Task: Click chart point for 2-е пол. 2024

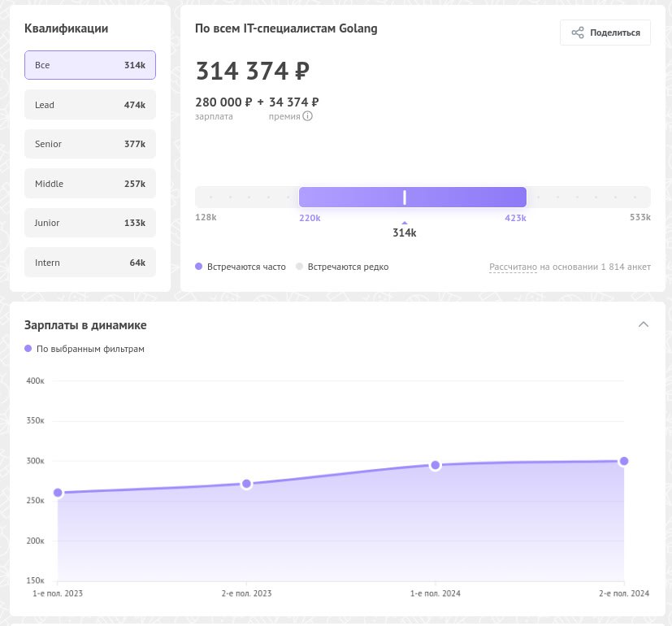Action: point(624,461)
